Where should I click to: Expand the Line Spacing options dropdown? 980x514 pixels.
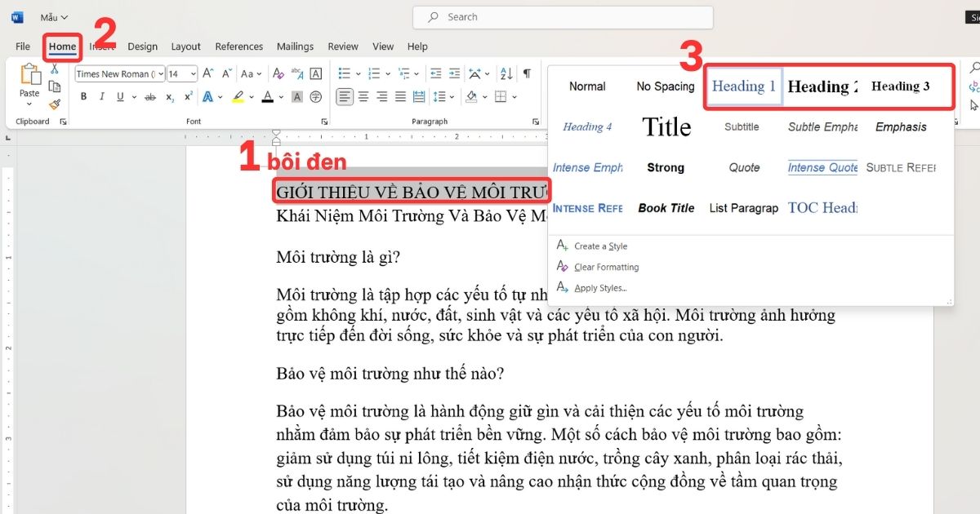click(x=452, y=96)
